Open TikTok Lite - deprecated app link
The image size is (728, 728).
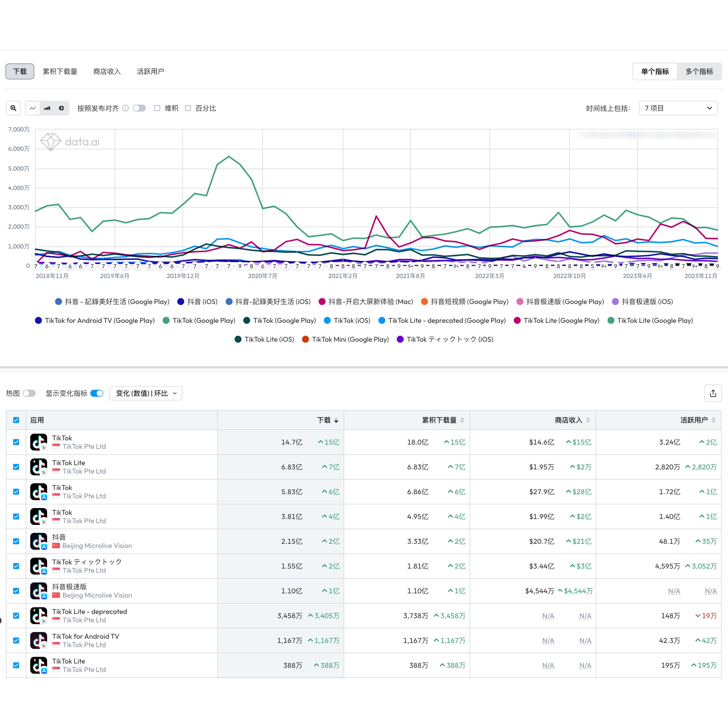point(89,611)
